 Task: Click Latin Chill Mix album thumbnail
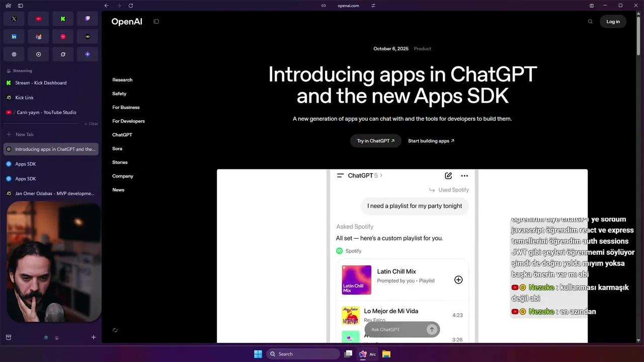click(x=356, y=280)
